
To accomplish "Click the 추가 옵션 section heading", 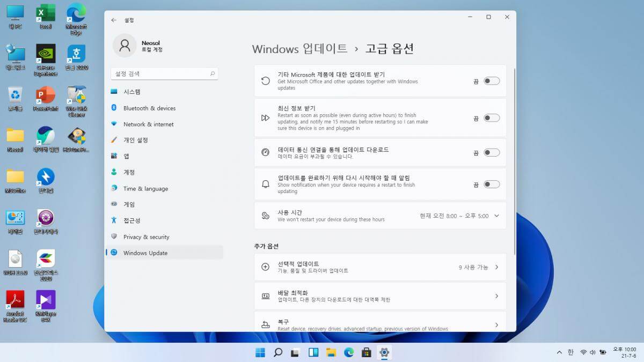I will pos(266,246).
